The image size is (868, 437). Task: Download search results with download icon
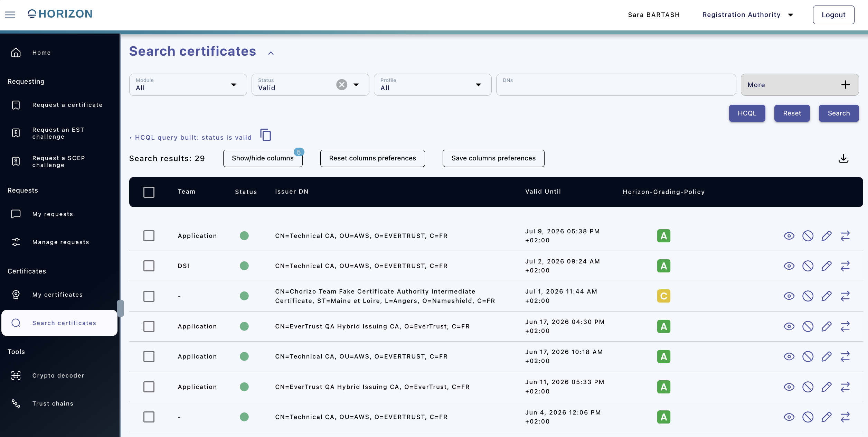[843, 158]
